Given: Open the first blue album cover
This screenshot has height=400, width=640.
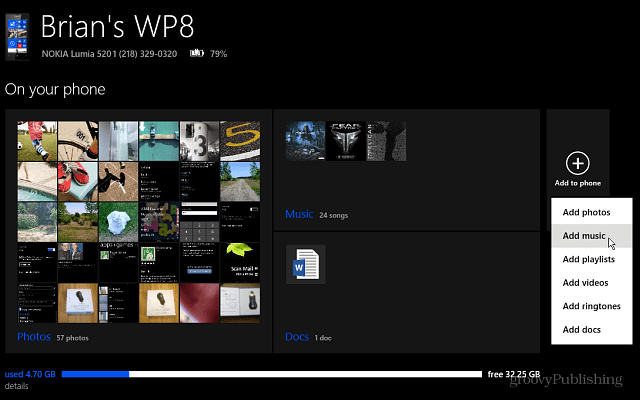Looking at the screenshot, I should coord(306,141).
